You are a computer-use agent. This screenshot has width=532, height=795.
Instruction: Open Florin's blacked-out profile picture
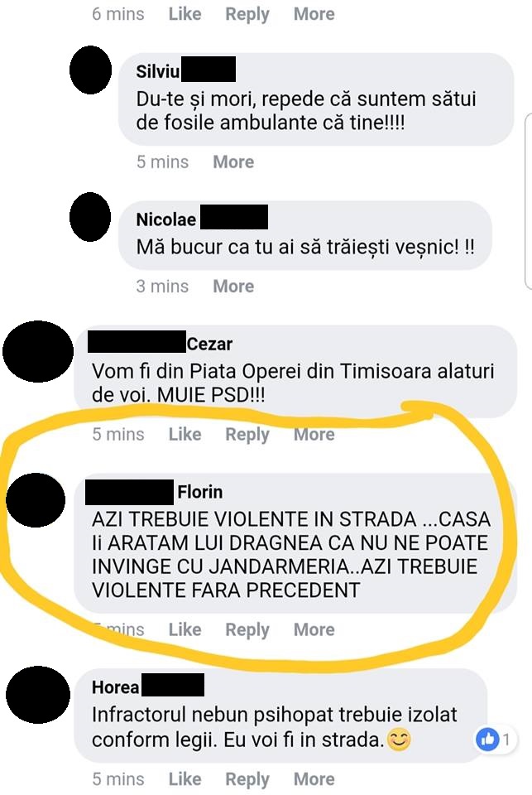(x=36, y=500)
